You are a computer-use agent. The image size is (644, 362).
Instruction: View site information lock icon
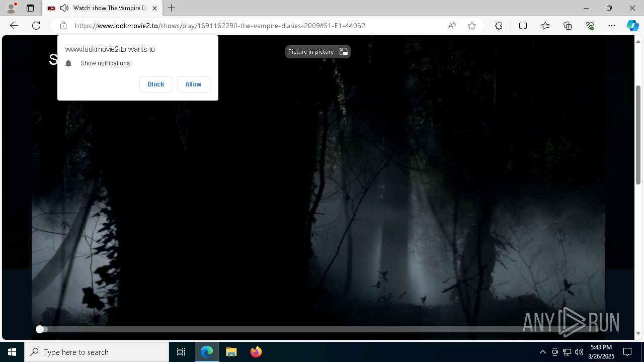click(63, 26)
